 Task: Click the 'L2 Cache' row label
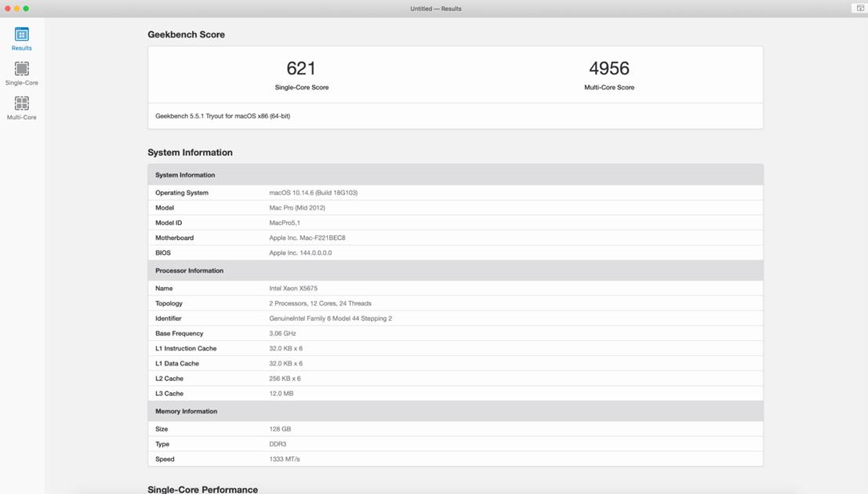pos(169,378)
